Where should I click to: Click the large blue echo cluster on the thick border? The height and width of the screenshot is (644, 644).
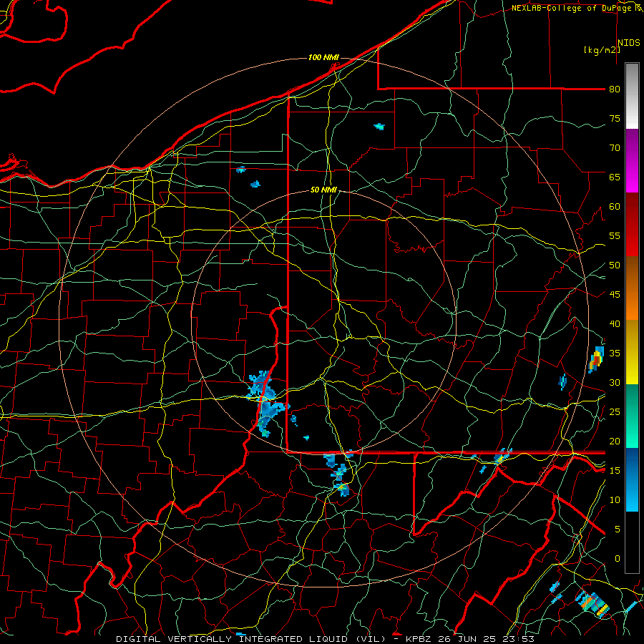tap(266, 404)
